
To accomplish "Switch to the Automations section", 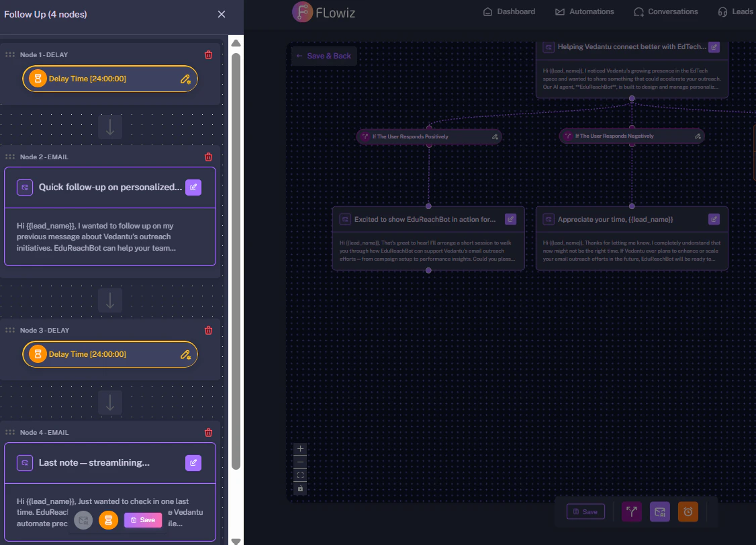I will pyautogui.click(x=585, y=11).
